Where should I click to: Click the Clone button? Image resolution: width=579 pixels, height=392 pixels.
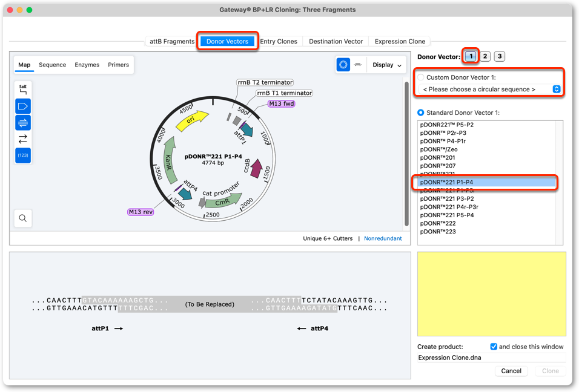click(550, 371)
